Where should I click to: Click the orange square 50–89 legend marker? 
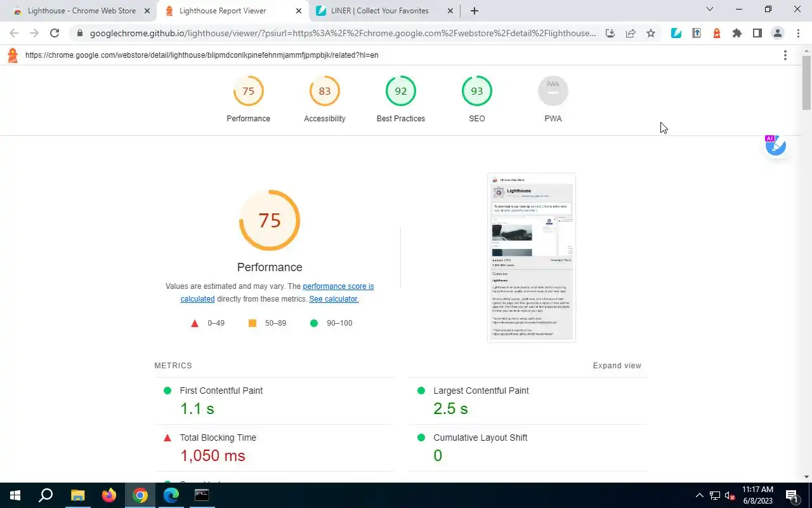[252, 323]
